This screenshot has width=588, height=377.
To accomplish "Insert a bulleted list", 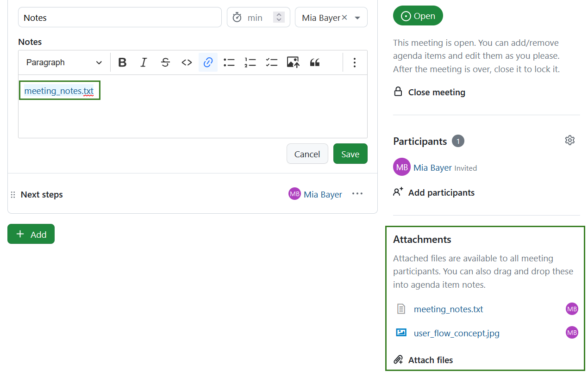I will coord(229,62).
